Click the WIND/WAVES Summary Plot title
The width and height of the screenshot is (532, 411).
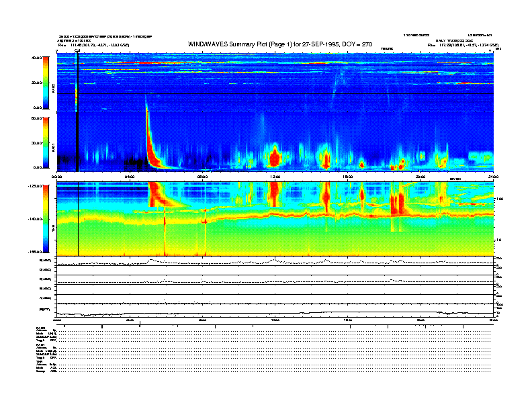280,44
